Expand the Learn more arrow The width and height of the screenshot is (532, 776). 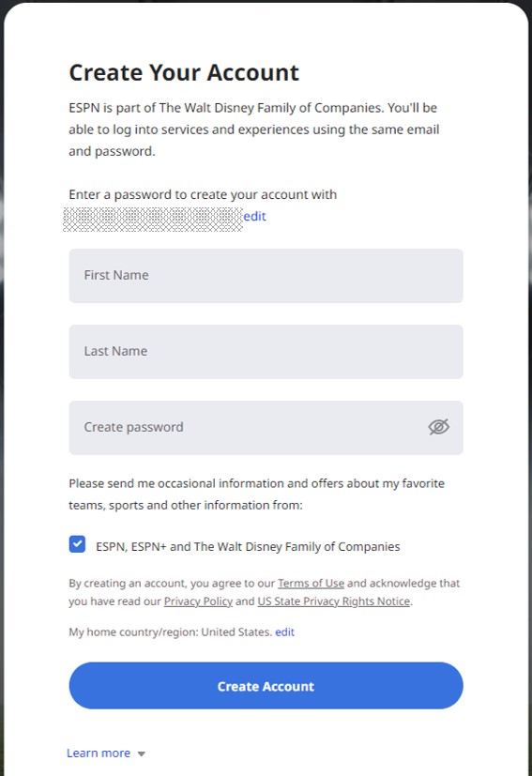tap(142, 753)
